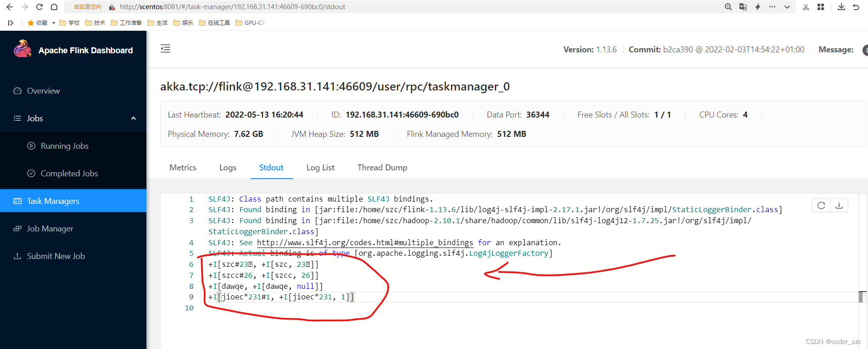This screenshot has height=349, width=868.
Task: Switch to the Thread Dump tab
Action: click(x=382, y=168)
